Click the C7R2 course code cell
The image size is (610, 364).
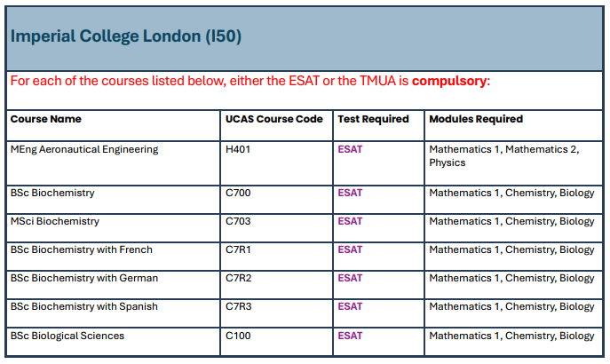tap(239, 278)
